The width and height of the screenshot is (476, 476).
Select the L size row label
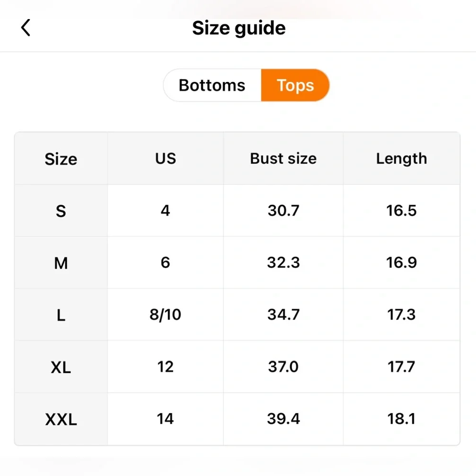tap(61, 315)
